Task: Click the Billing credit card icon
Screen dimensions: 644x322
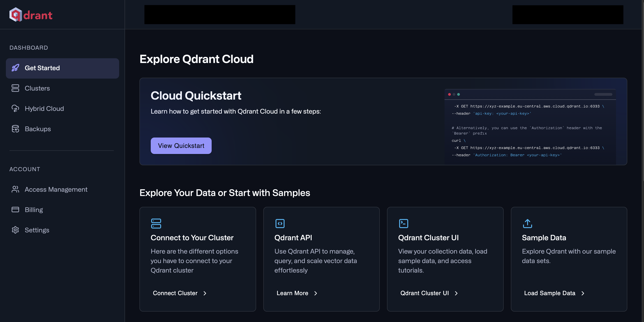Action: [15, 210]
